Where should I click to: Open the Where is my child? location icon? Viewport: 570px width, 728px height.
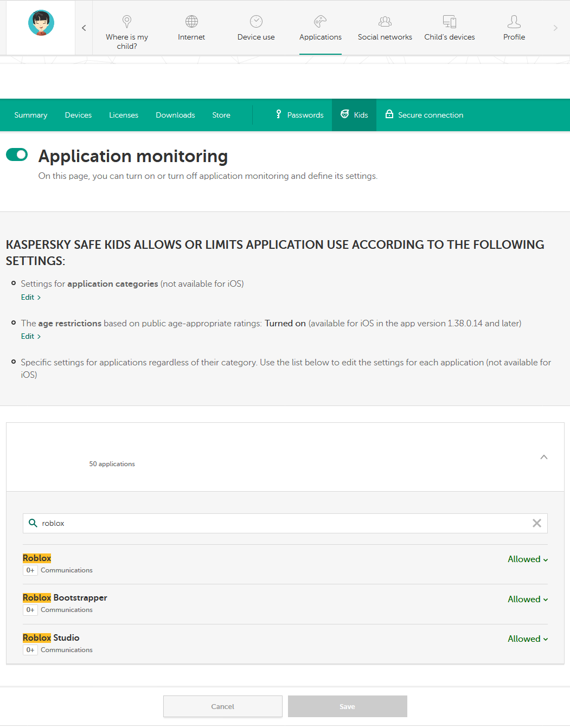coord(127,22)
